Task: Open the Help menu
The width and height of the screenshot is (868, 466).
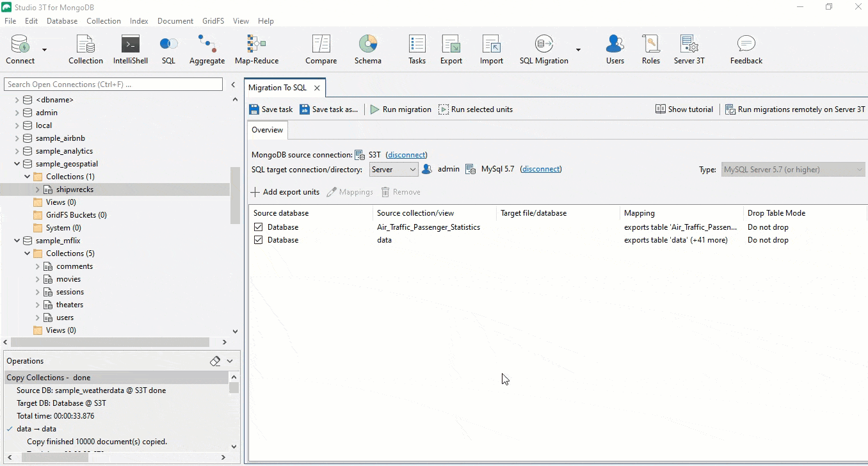Action: tap(266, 21)
